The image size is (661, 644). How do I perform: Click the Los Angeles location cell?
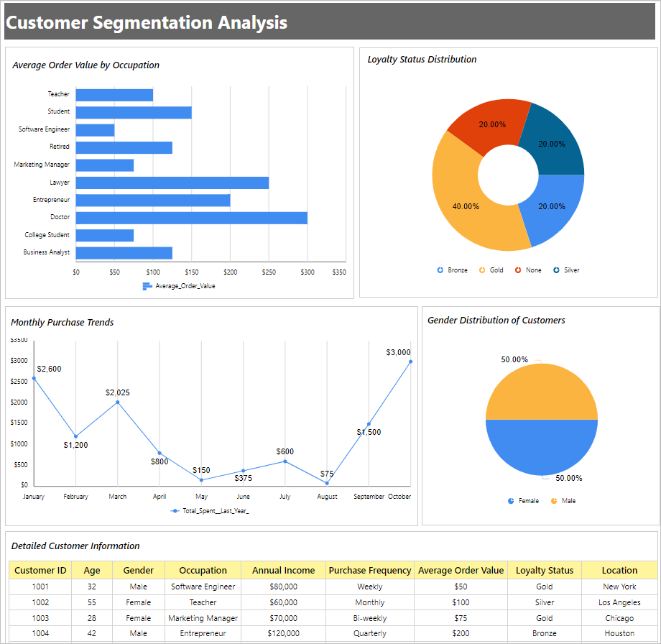[619, 602]
